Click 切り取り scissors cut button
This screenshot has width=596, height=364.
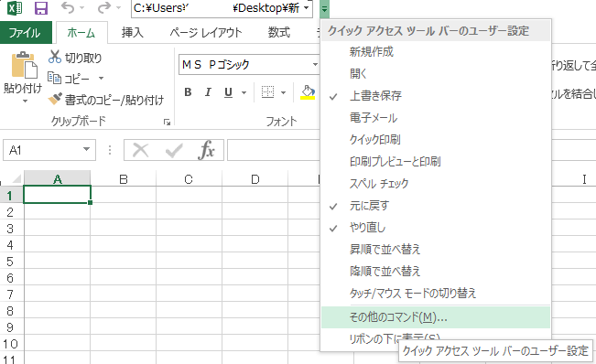point(75,58)
